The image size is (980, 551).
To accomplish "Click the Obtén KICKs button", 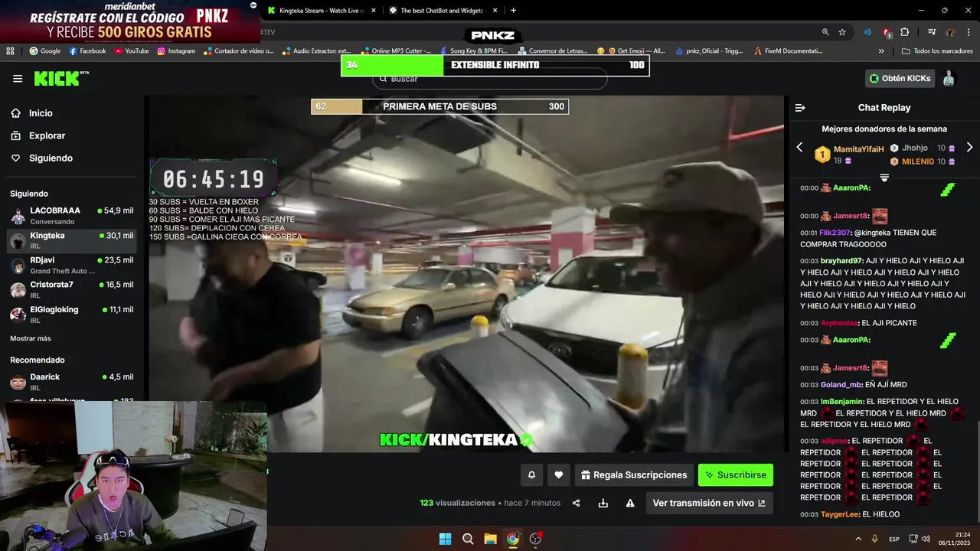I will pyautogui.click(x=900, y=78).
